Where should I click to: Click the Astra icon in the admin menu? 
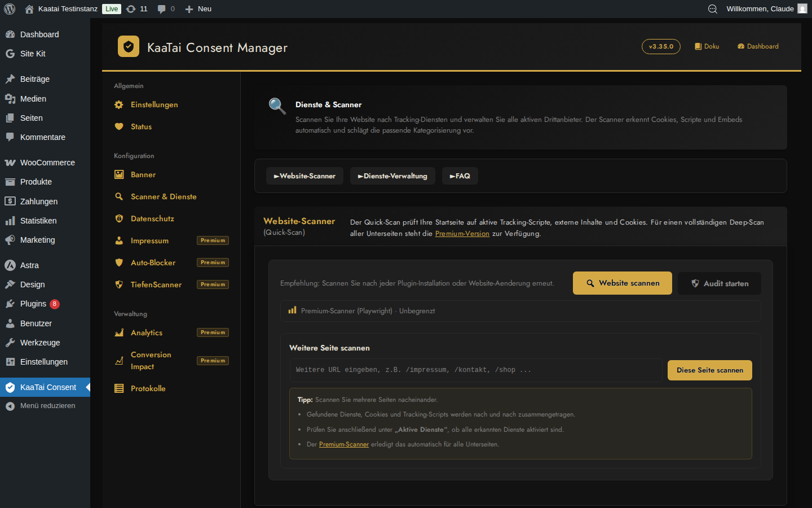[10, 265]
